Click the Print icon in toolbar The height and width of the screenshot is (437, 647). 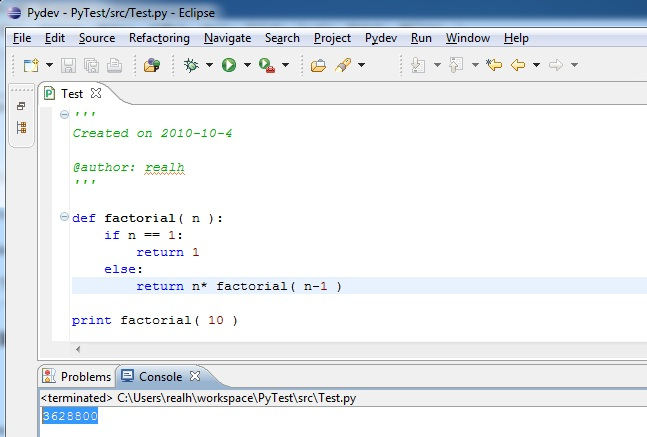click(x=115, y=65)
